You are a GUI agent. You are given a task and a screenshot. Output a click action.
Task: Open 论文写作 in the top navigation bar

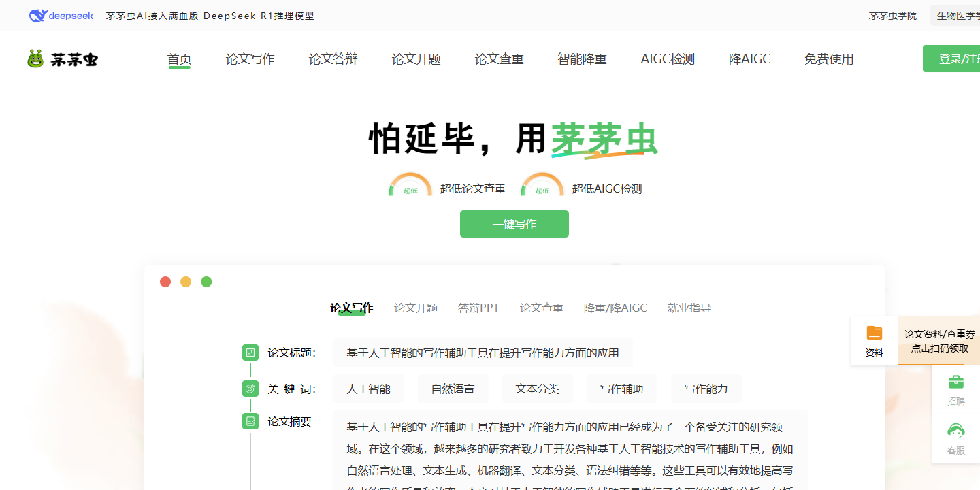[x=250, y=59]
